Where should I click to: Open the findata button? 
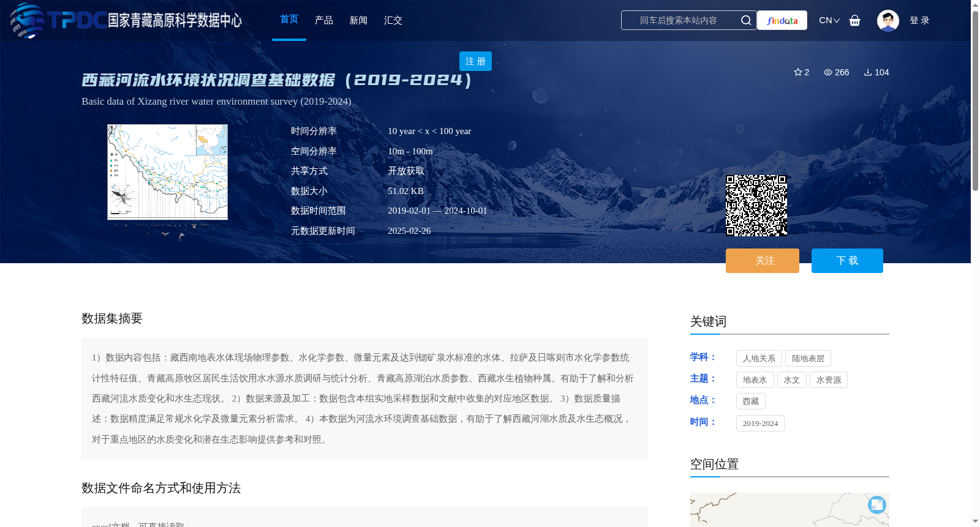[x=782, y=20]
